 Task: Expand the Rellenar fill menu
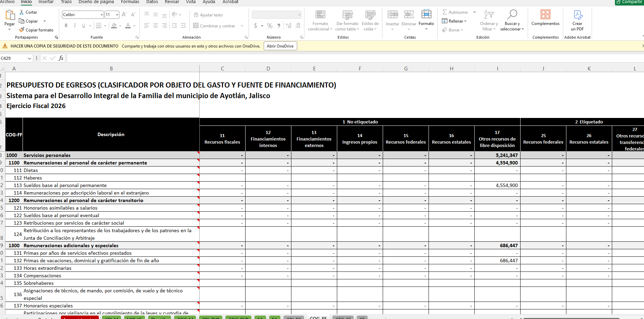point(454,21)
